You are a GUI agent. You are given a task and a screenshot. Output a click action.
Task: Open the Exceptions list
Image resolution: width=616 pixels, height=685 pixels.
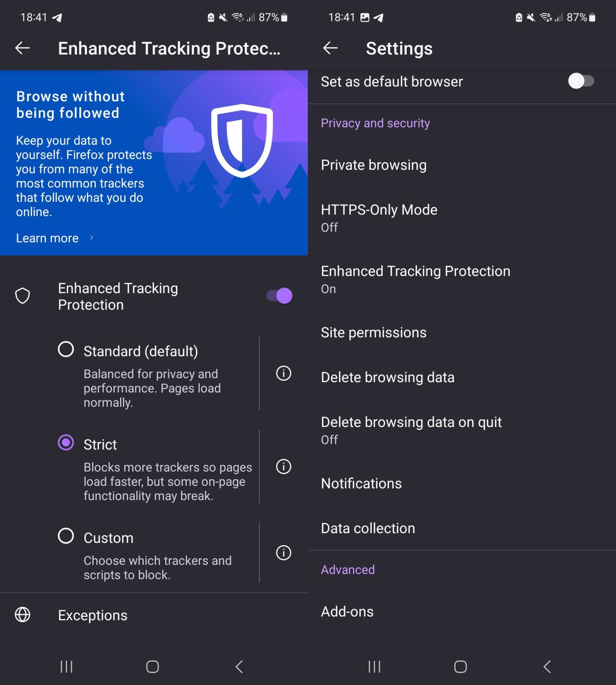click(92, 615)
